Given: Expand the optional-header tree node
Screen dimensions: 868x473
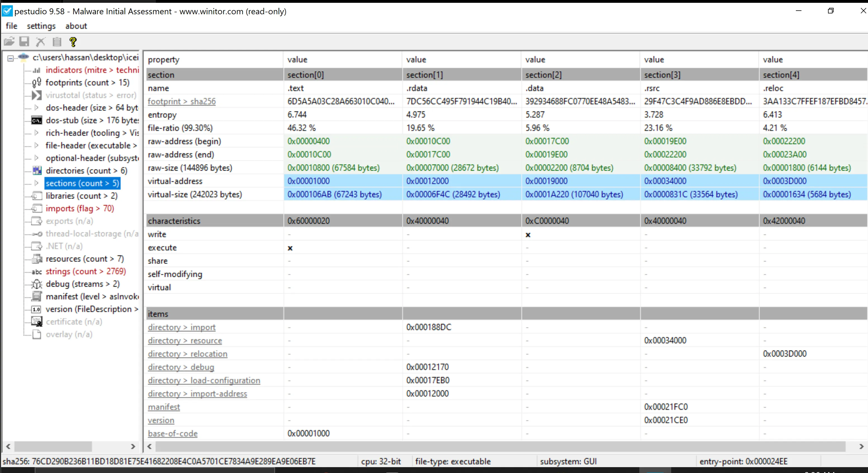Looking at the screenshot, I should pos(37,158).
